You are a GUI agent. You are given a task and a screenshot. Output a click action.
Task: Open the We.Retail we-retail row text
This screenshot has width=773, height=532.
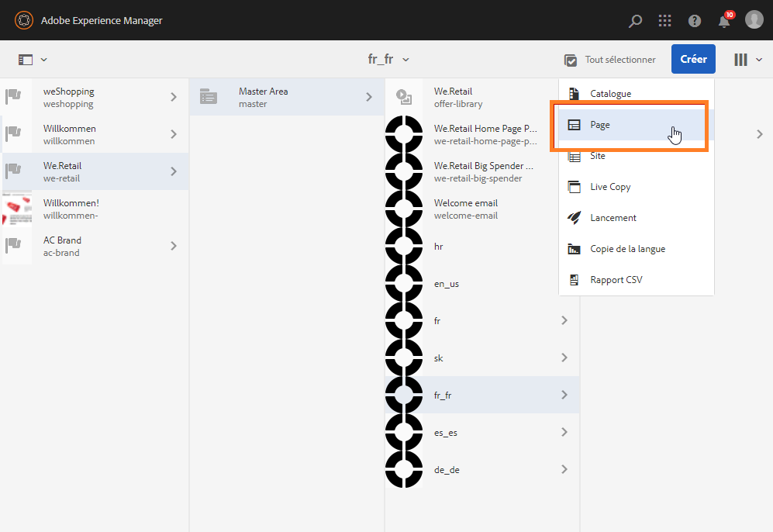coord(62,171)
